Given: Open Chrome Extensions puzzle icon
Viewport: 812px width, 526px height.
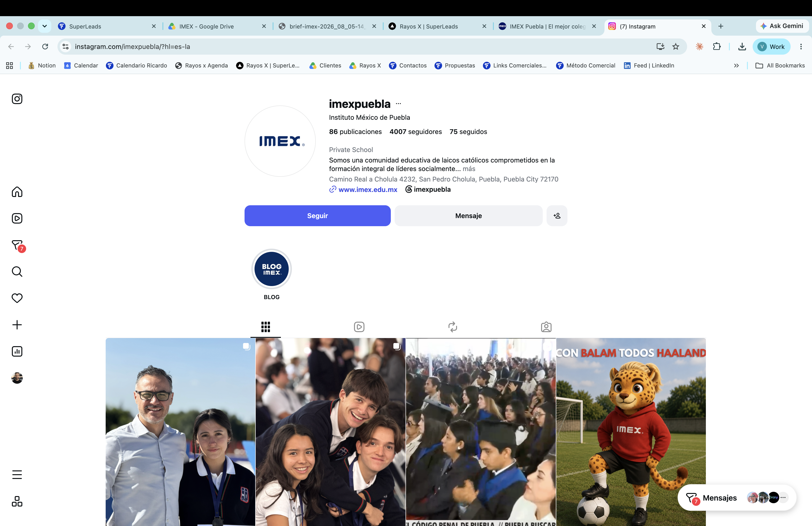Looking at the screenshot, I should [x=717, y=47].
